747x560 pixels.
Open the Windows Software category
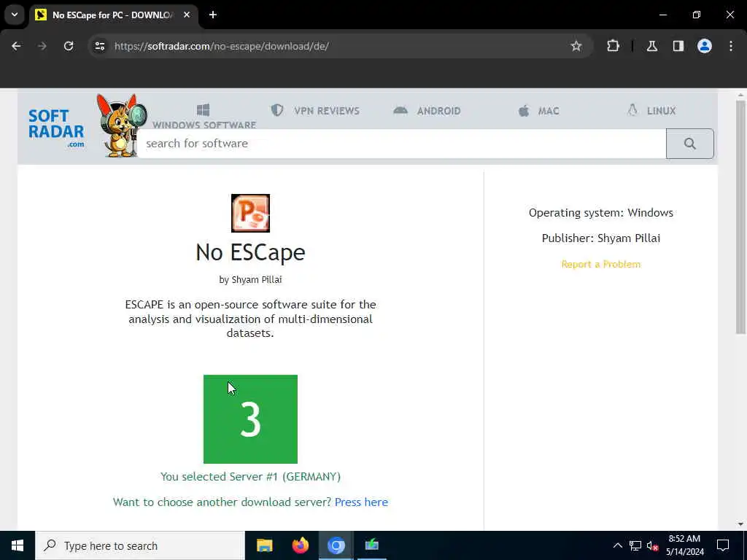[204, 125]
